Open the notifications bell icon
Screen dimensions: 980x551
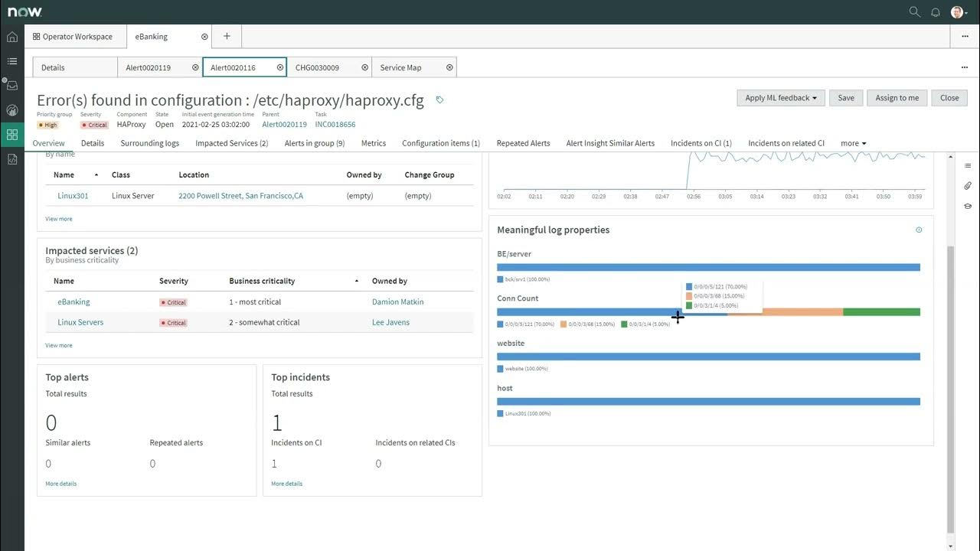click(936, 11)
